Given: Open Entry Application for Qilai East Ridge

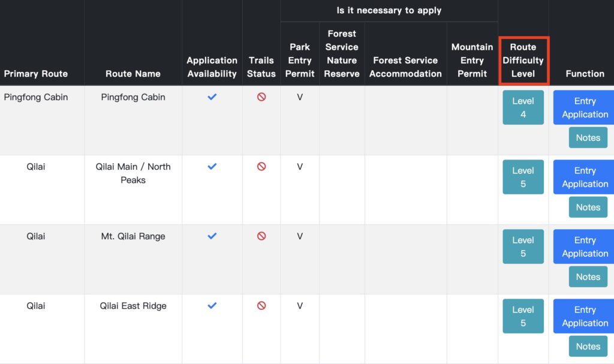Looking at the screenshot, I should click(584, 316).
